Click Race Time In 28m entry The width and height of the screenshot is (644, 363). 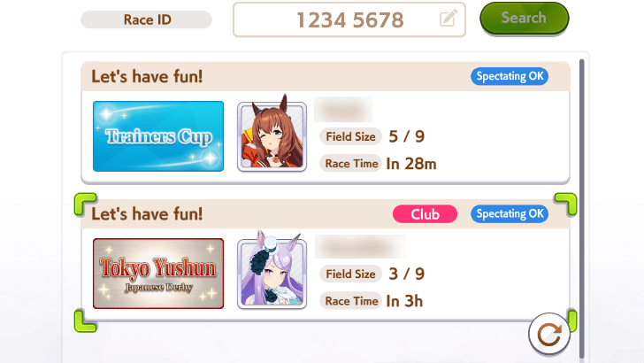pyautogui.click(x=378, y=164)
